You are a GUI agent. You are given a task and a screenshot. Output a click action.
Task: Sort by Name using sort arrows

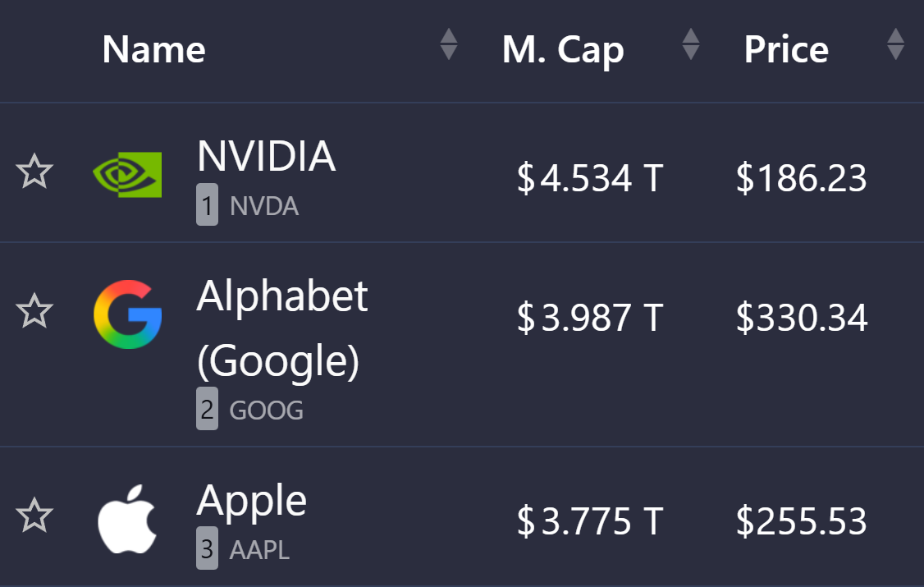[x=448, y=44]
